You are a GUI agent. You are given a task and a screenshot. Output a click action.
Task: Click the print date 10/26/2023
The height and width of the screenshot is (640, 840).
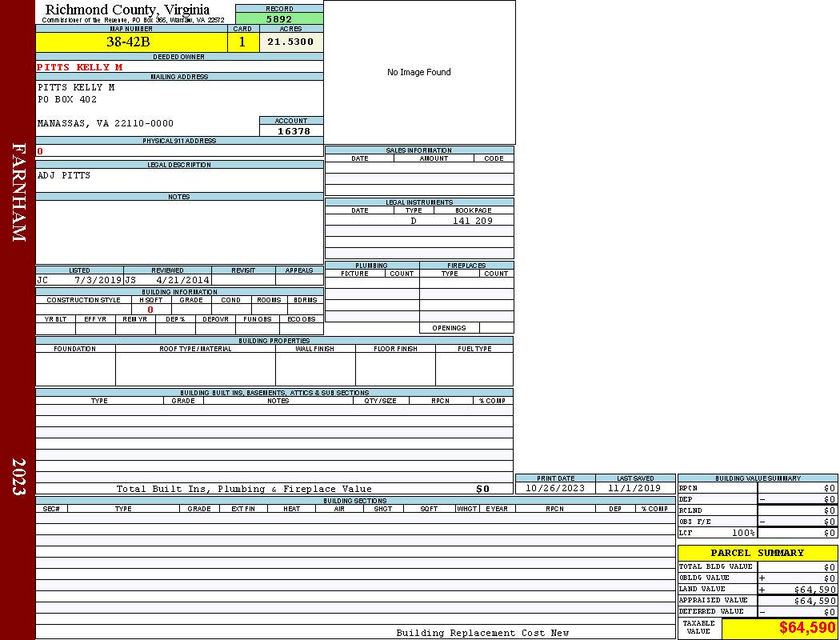coord(555,488)
